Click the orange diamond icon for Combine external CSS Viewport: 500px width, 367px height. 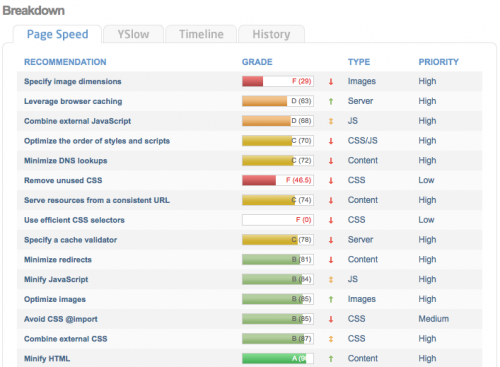[331, 339]
